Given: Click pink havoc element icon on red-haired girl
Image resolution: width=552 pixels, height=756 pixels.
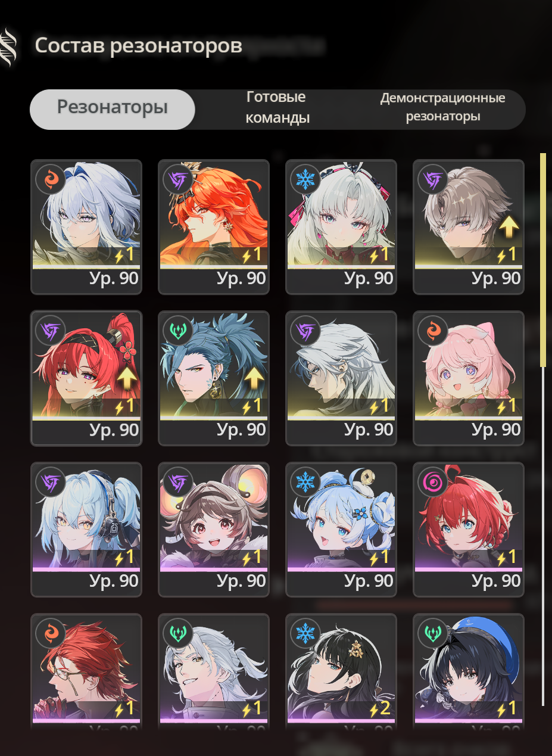Looking at the screenshot, I should [x=433, y=482].
